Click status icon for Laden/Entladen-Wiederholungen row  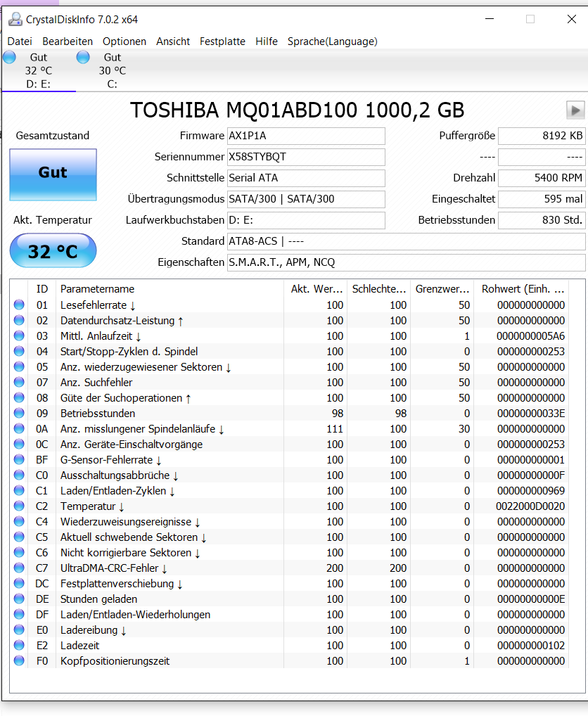point(19,614)
